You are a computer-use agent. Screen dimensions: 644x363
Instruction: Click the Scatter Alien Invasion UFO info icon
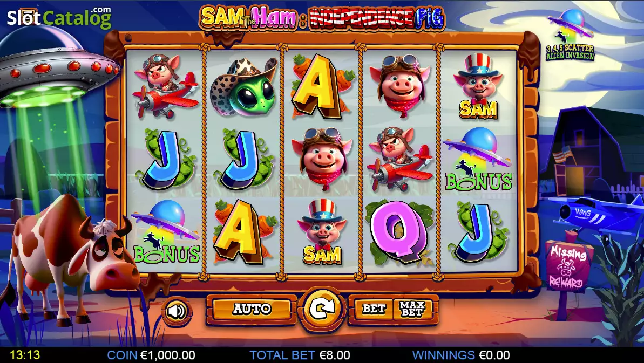coord(570,35)
